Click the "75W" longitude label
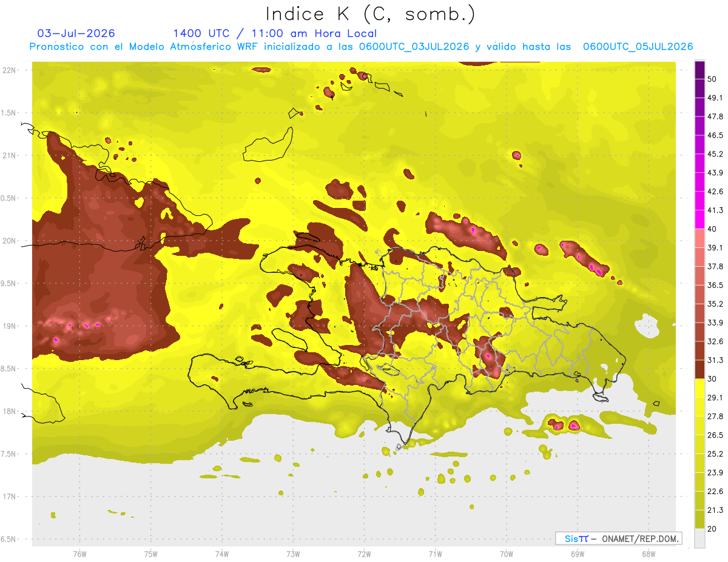Image resolution: width=728 pixels, height=562 pixels. 151,554
